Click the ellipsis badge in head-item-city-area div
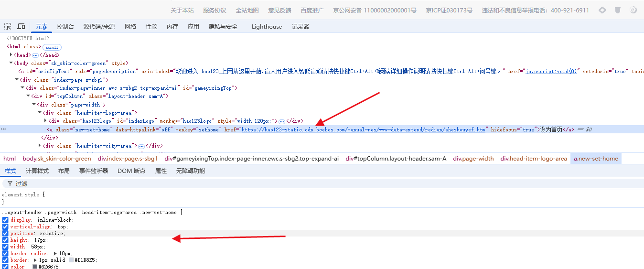Viewport: 644px width, 269px height. pos(141,146)
